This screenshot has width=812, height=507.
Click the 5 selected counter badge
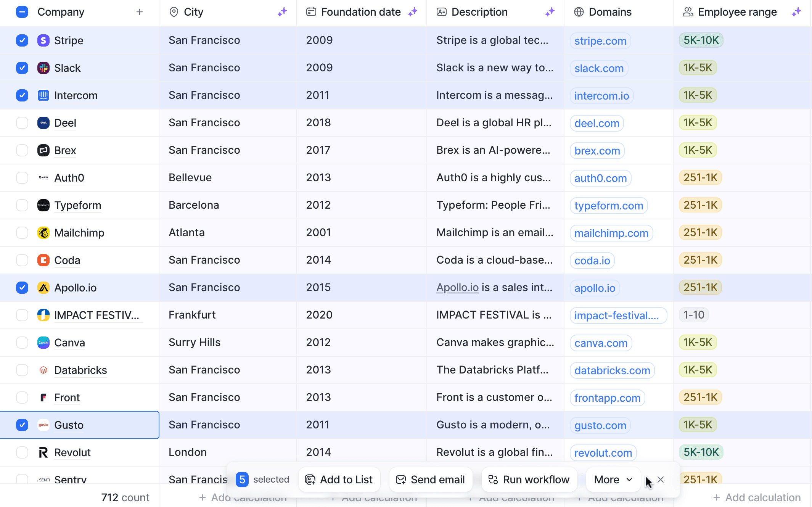(242, 480)
